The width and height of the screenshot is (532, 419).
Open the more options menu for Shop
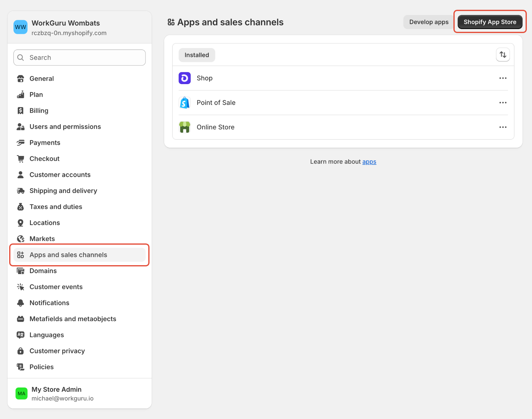pos(503,78)
